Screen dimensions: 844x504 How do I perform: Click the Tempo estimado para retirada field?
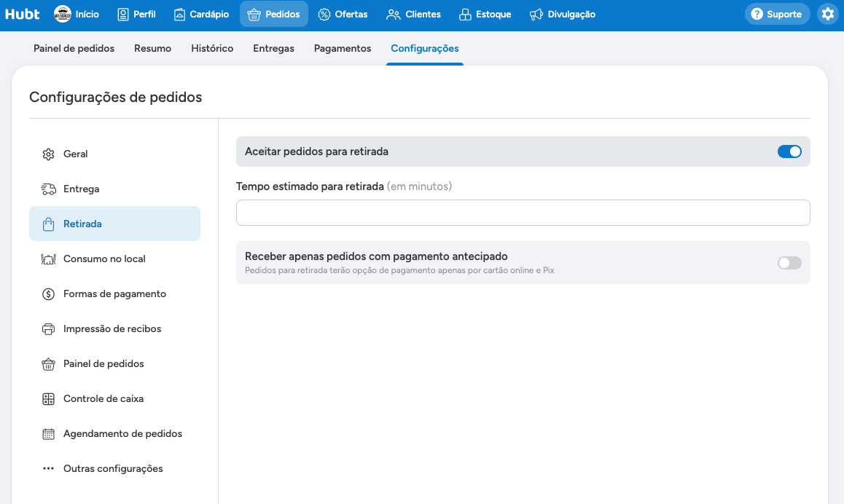(x=523, y=213)
